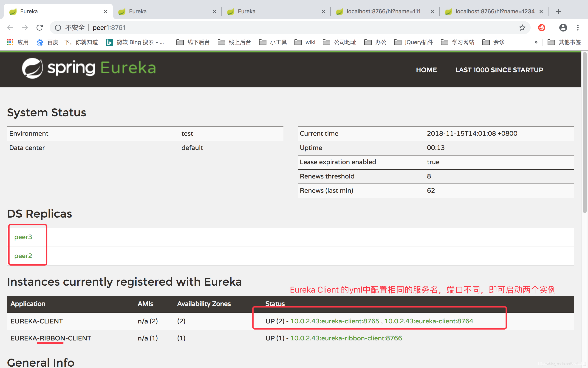The width and height of the screenshot is (588, 368).
Task: Open the Microsoft Bing search bookmark
Action: pyautogui.click(x=135, y=42)
